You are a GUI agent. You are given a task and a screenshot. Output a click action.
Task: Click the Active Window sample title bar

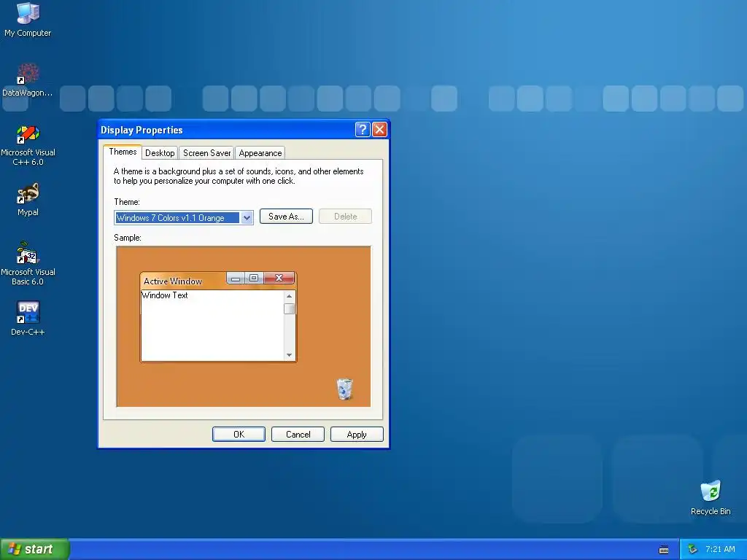coord(184,281)
